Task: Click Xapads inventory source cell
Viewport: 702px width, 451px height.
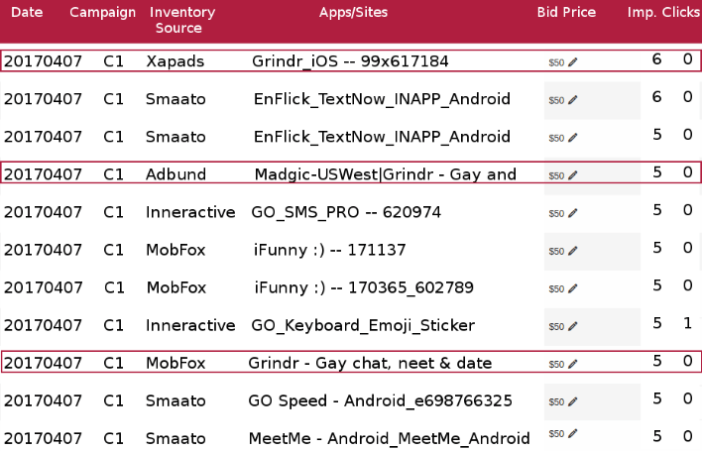Action: [x=175, y=61]
